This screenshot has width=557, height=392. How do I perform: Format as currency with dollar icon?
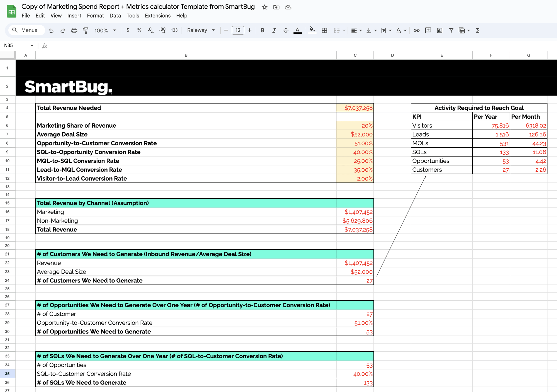[x=128, y=30]
